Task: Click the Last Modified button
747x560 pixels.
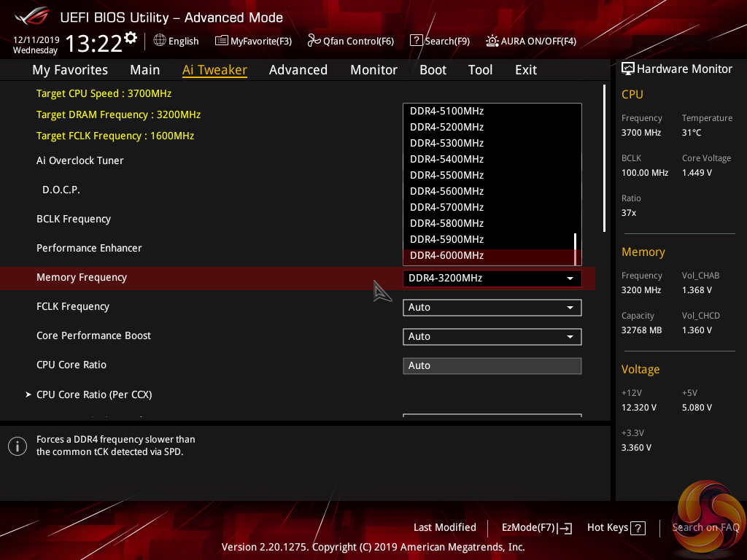Action: [444, 527]
